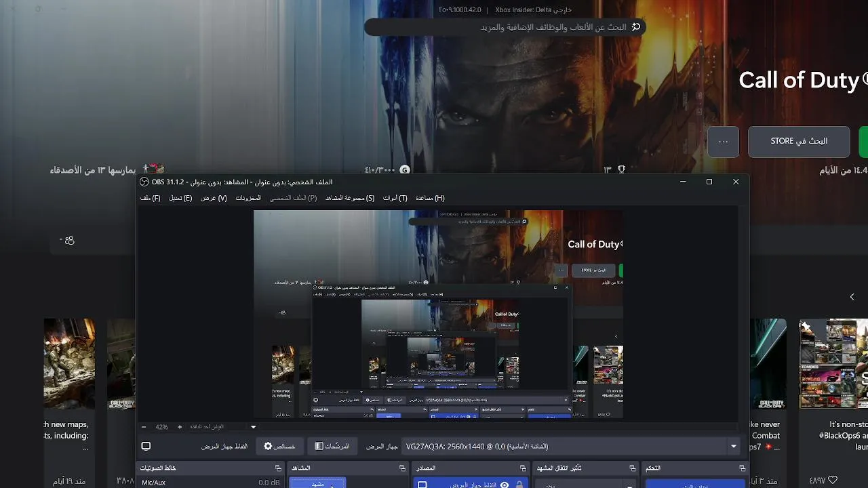This screenshot has width=868, height=488.
Task: Click the Mic/Aux label in the mixer
Action: click(x=153, y=483)
